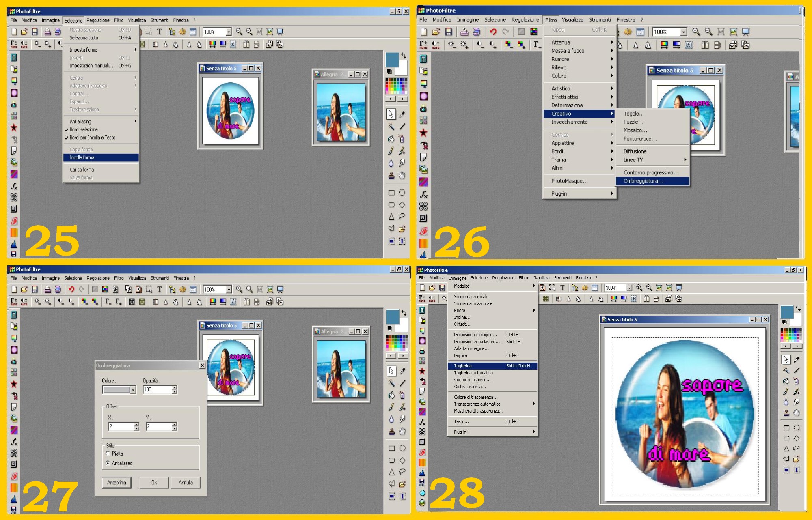
Task: Select the Antialiased radio option
Action: 108,463
